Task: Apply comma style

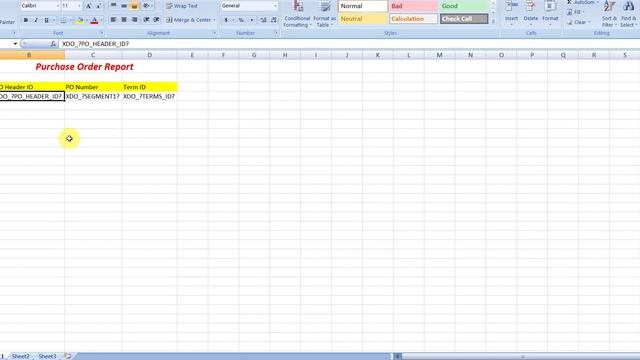Action: (251, 20)
